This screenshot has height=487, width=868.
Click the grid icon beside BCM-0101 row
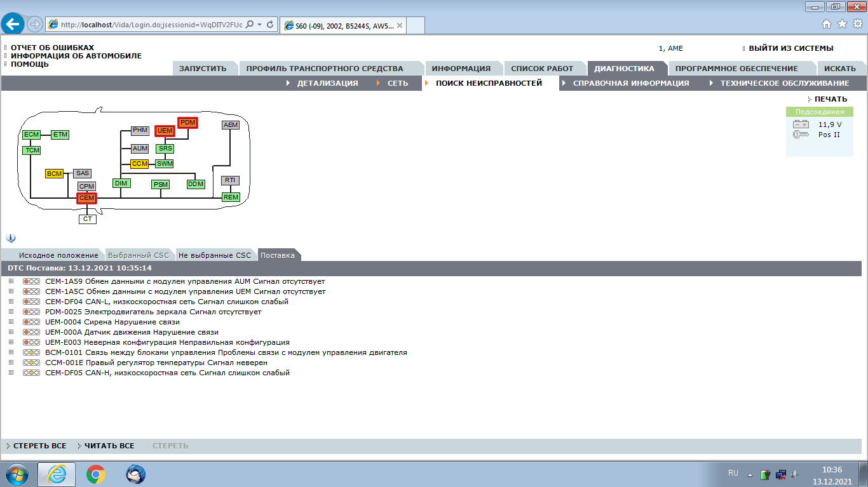11,352
